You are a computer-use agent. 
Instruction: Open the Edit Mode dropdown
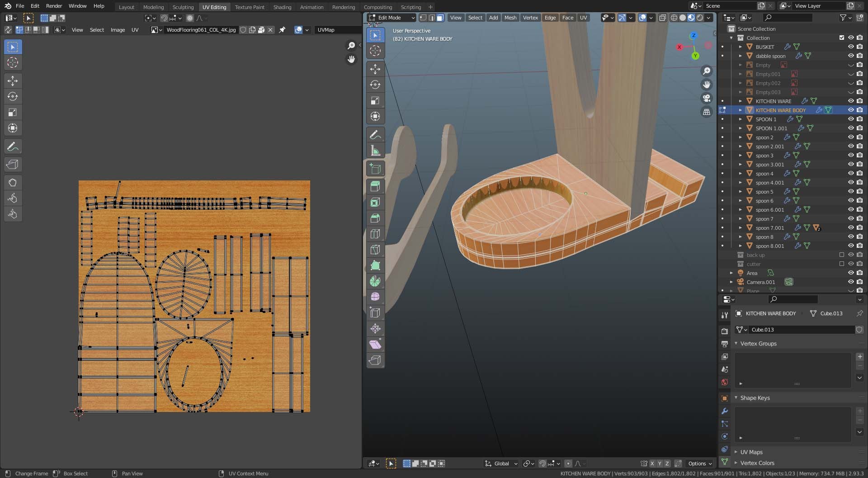point(392,18)
